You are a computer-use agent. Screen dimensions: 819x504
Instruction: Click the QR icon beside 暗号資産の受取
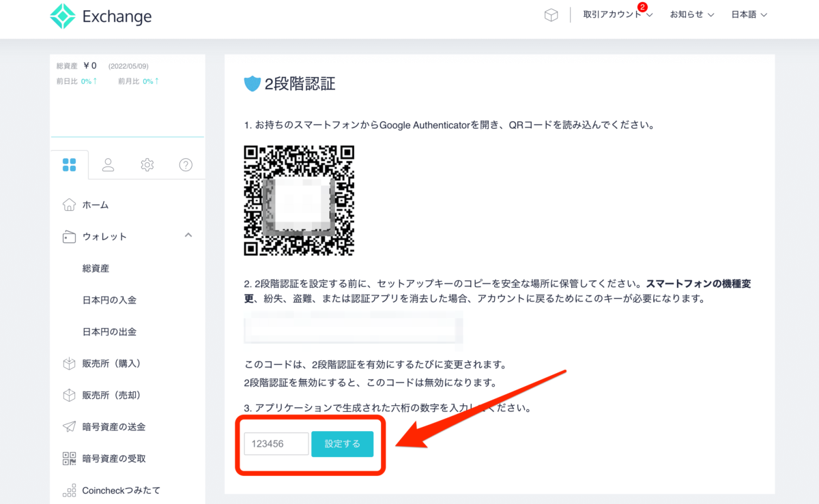click(69, 458)
